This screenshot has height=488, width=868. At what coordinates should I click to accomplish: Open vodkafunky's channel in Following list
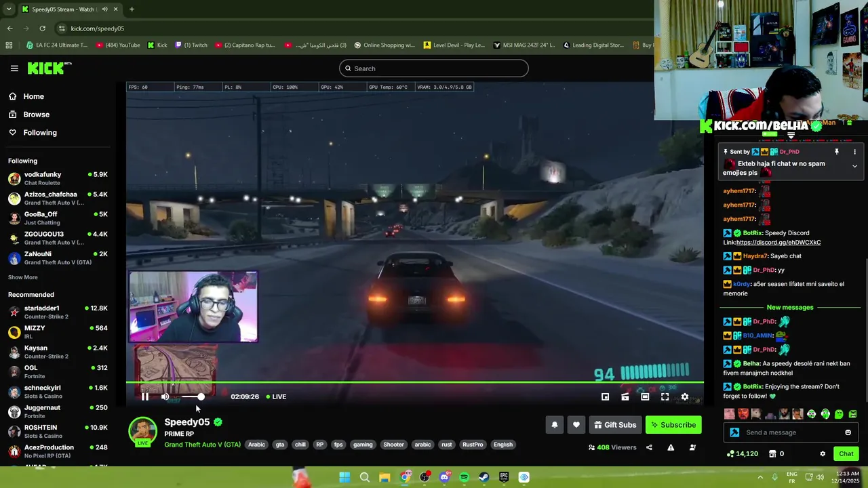coord(58,179)
